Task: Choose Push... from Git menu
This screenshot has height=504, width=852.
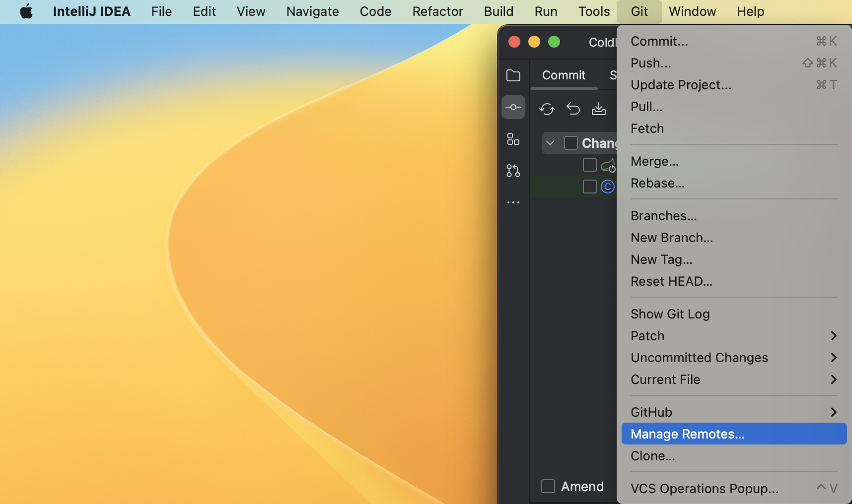Action: (x=734, y=63)
